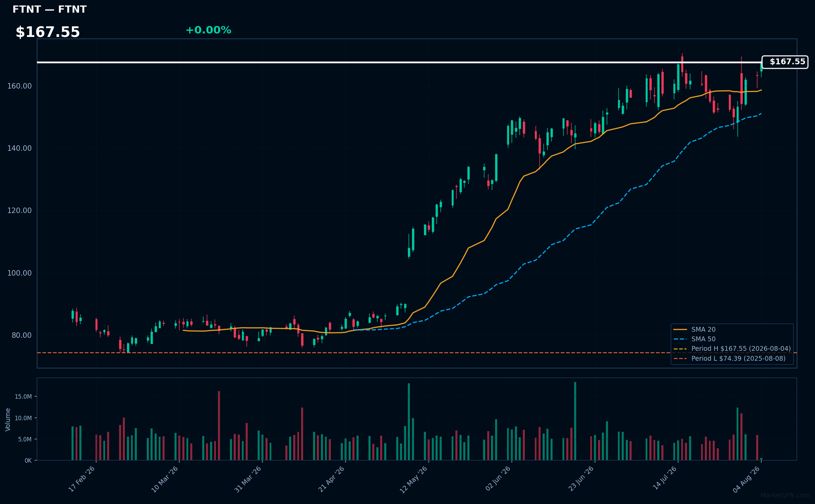Click the Volume axis title
815x504 pixels.
point(8,419)
